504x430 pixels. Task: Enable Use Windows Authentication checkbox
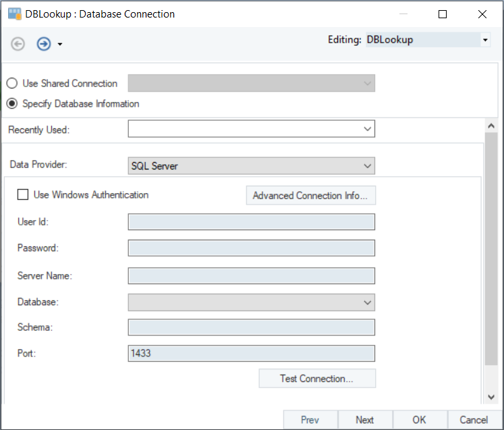point(23,195)
